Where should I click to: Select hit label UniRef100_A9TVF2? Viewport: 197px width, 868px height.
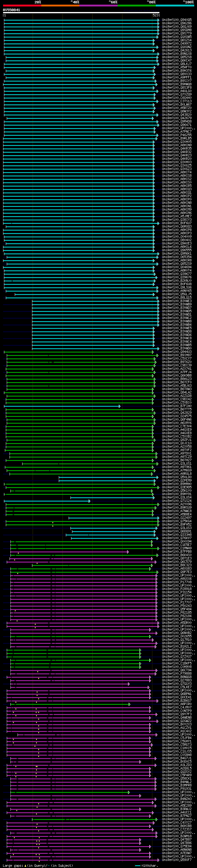point(177,450)
